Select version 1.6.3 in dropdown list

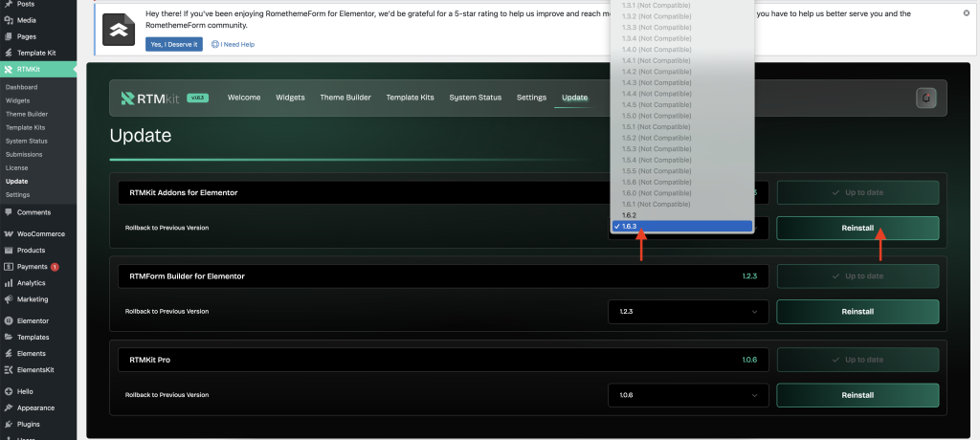(682, 227)
